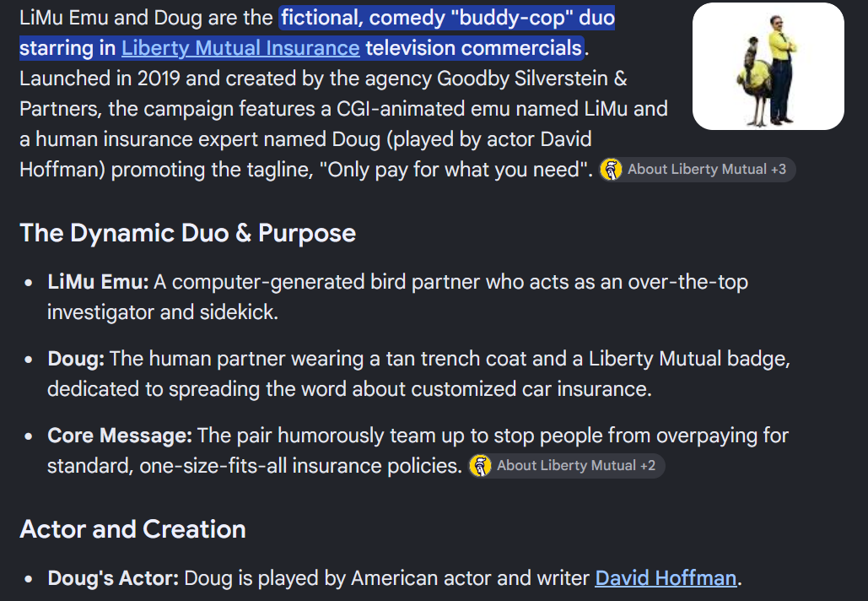The image size is (868, 601).
Task: Click the About Liberty Mutual +3 source chip
Action: (698, 170)
